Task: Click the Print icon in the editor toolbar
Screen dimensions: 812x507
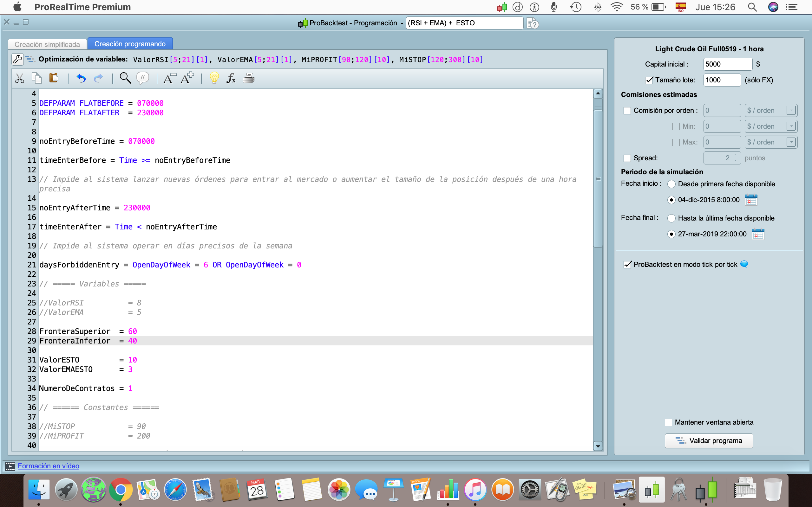Action: point(249,78)
